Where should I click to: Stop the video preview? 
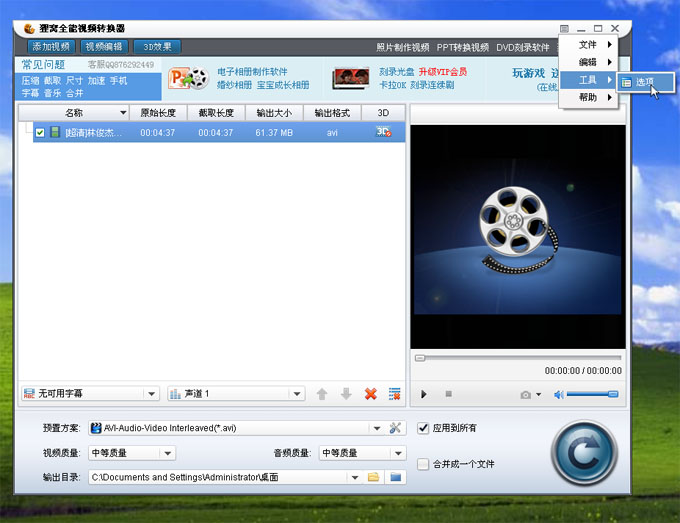click(x=448, y=394)
